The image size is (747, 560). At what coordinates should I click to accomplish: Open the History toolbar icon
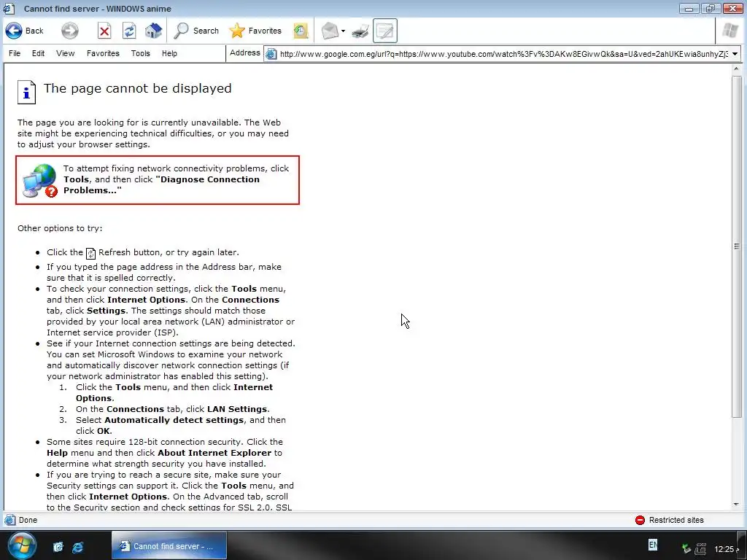click(301, 31)
